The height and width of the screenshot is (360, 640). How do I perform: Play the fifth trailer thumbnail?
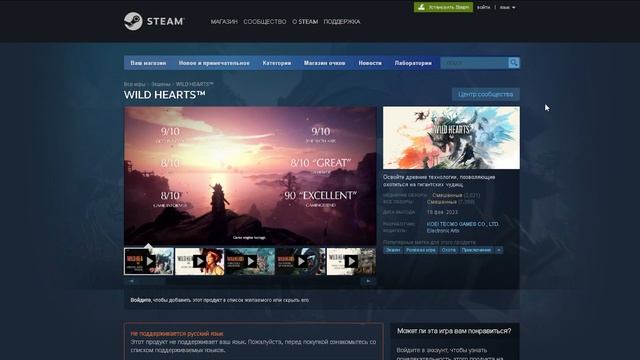click(351, 261)
